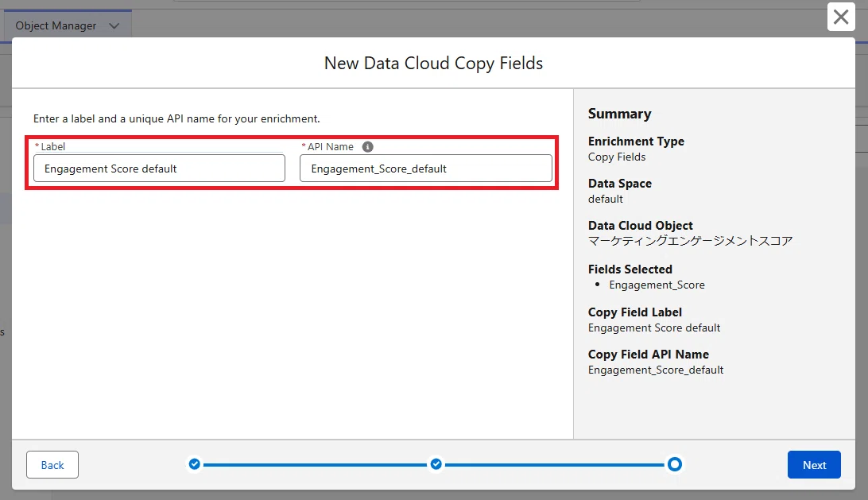This screenshot has width=868, height=500.
Task: Click the current third progress step
Action: [x=674, y=464]
